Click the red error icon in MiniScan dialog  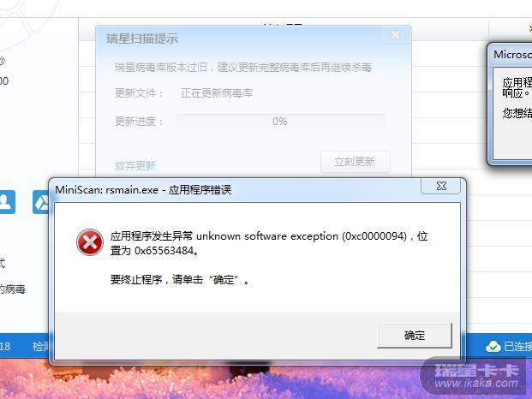(90, 242)
